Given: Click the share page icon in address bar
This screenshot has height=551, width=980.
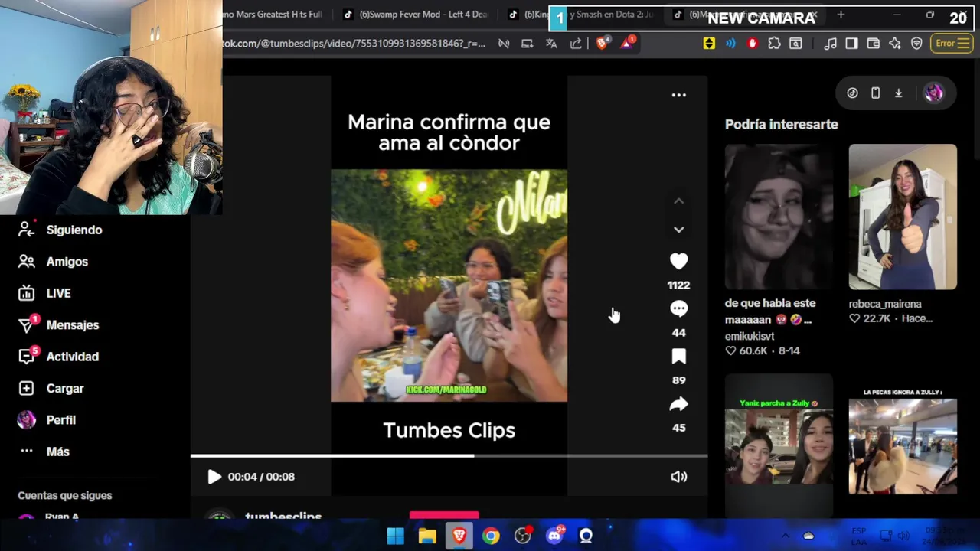Looking at the screenshot, I should 576,44.
